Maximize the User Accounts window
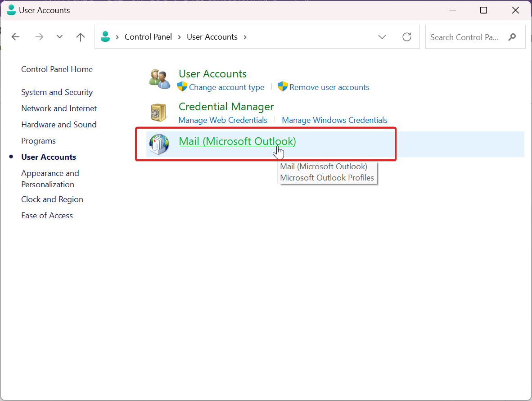The image size is (532, 401). [x=484, y=10]
